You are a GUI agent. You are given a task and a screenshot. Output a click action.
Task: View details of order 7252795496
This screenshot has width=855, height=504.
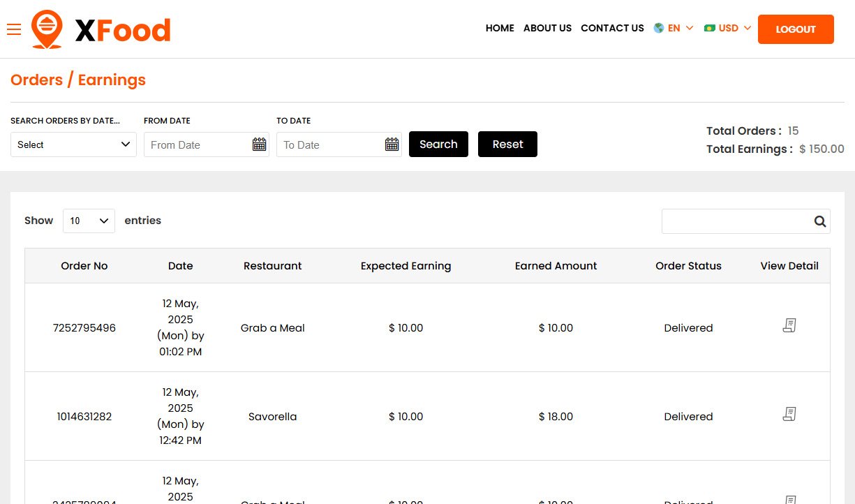pyautogui.click(x=789, y=325)
